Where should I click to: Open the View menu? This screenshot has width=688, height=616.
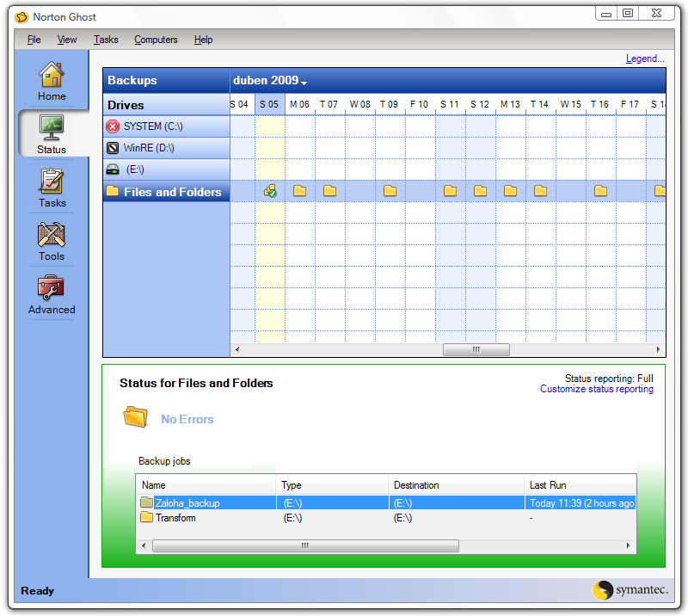tap(67, 40)
